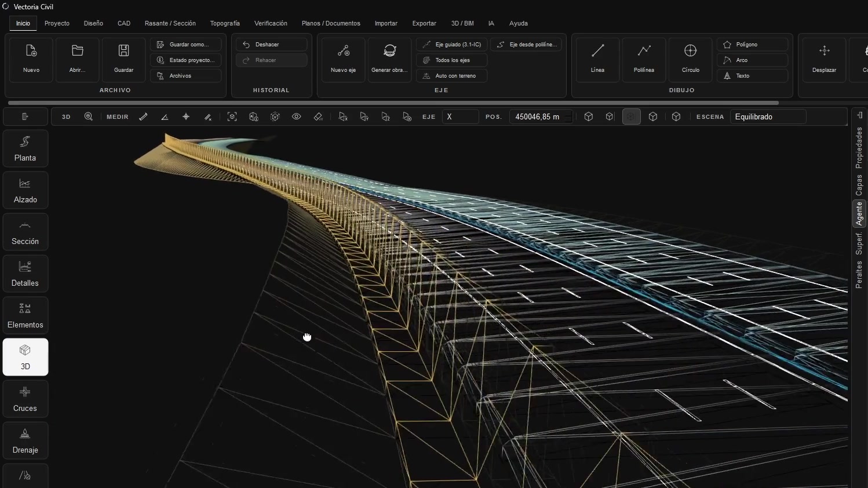868x488 pixels.
Task: Click the position value stepper arrows
Action: point(568,116)
